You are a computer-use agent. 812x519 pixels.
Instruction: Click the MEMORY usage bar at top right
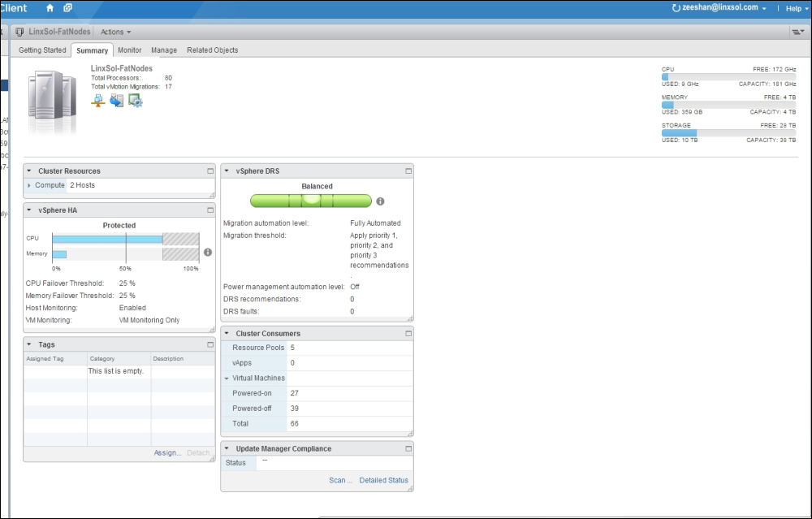[x=728, y=105]
